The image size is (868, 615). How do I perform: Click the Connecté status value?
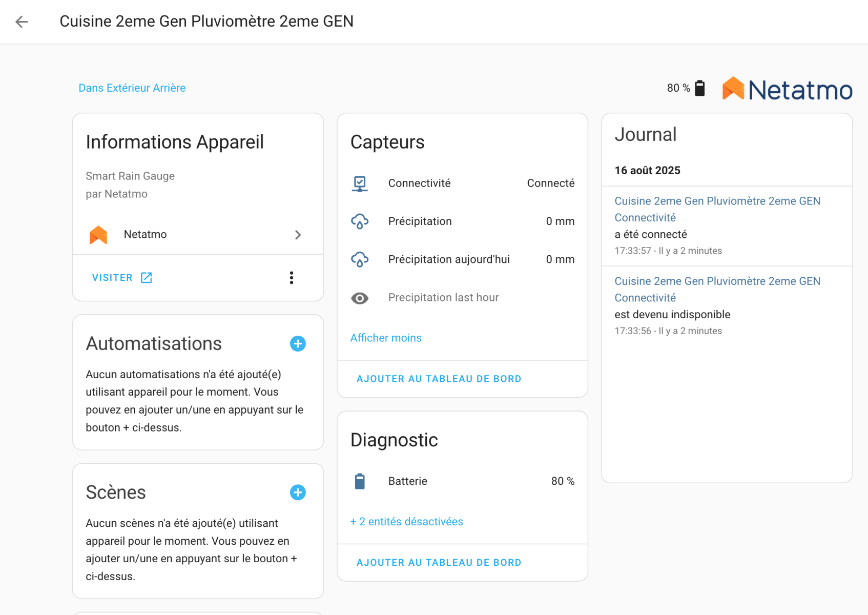[x=551, y=183]
